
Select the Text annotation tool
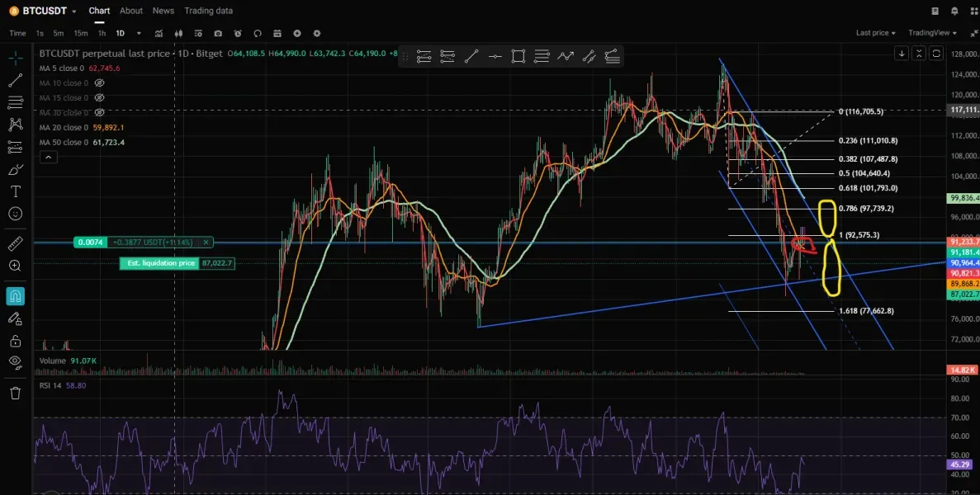coord(15,191)
